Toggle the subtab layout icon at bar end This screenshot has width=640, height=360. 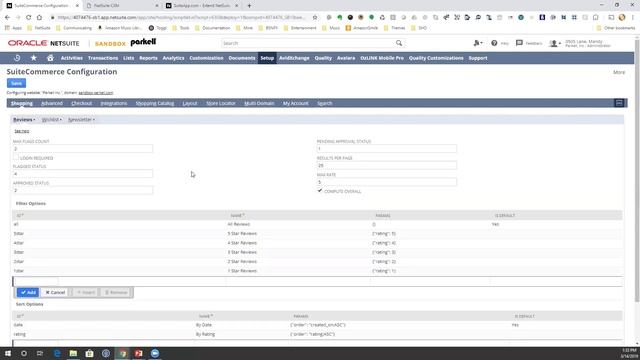point(619,103)
